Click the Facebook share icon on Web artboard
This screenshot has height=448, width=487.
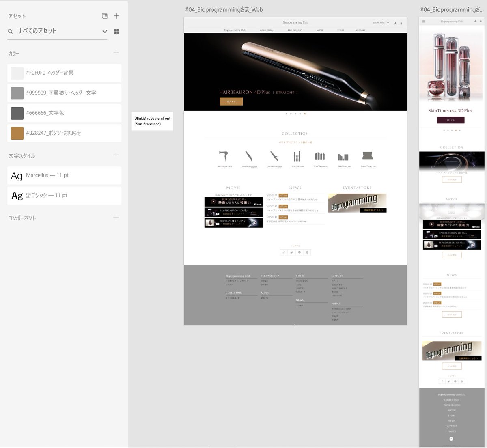[284, 252]
